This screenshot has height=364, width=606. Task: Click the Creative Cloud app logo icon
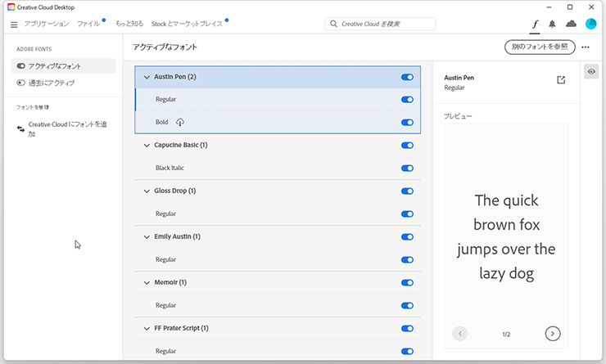pos(11,7)
